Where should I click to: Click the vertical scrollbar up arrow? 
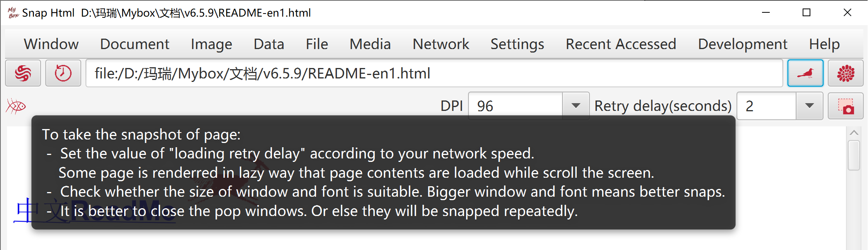pyautogui.click(x=854, y=133)
